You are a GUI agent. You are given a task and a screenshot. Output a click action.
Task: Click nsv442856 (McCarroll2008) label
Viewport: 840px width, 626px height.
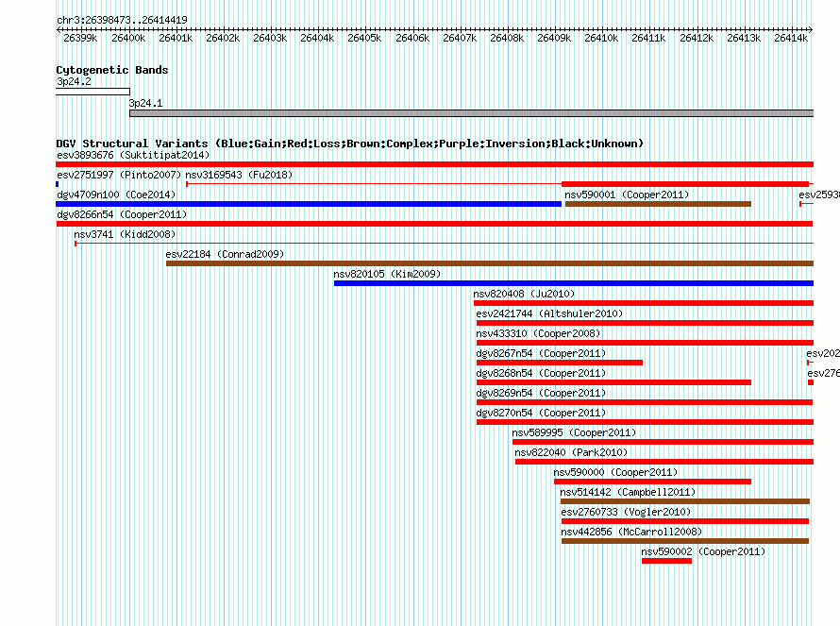(x=631, y=532)
